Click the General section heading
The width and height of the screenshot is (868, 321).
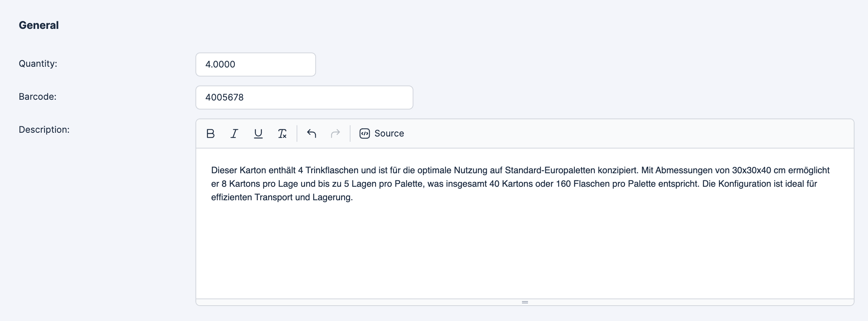point(39,25)
